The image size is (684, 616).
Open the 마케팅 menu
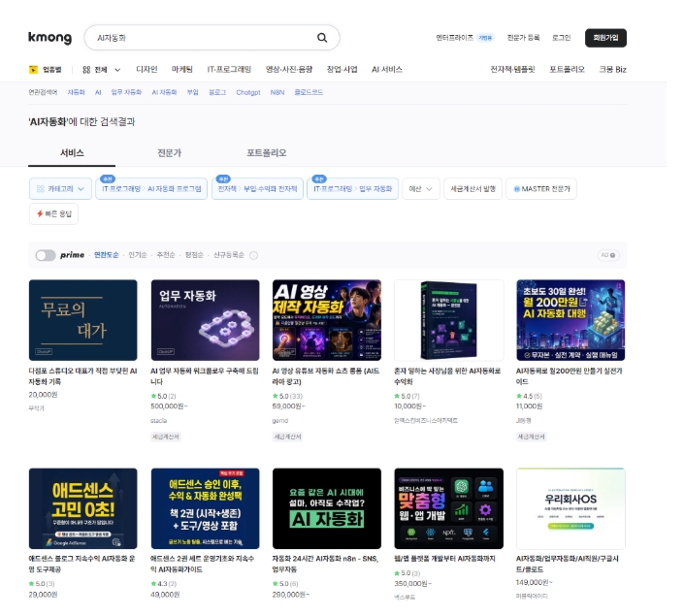click(181, 70)
